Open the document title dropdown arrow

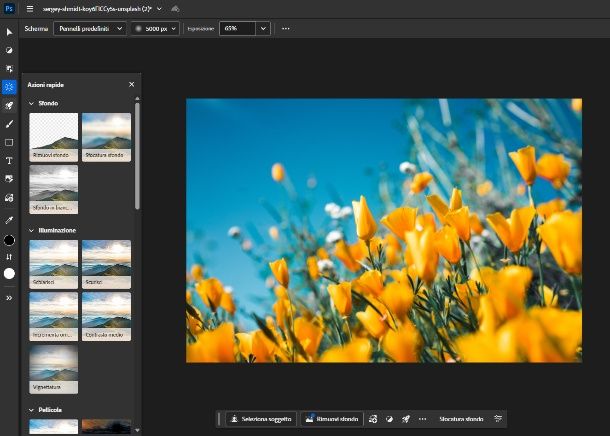[x=159, y=9]
